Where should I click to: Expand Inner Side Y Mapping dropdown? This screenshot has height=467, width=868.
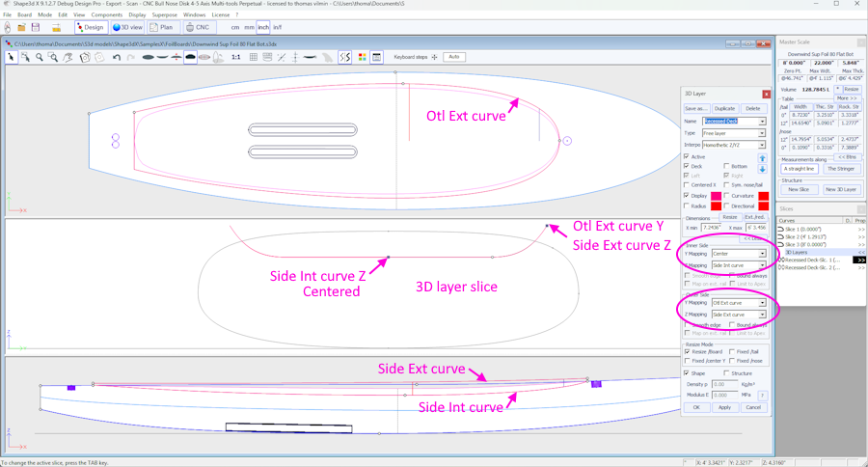(x=762, y=254)
